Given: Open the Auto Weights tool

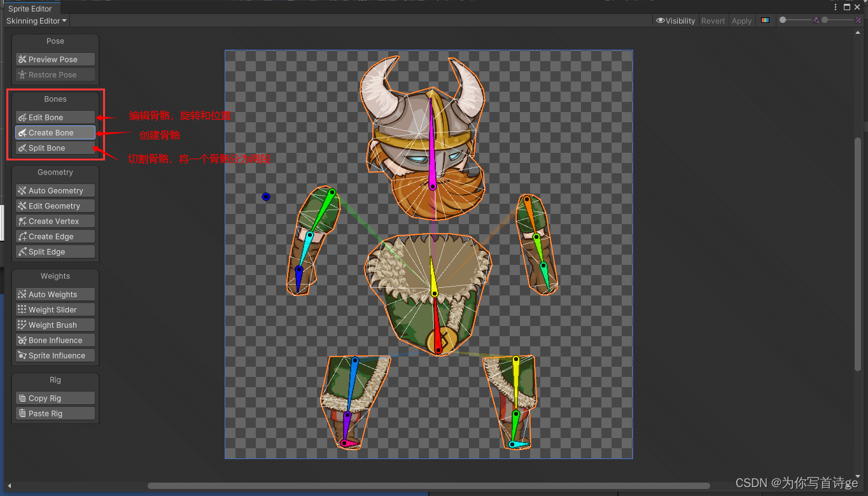Looking at the screenshot, I should (x=55, y=294).
